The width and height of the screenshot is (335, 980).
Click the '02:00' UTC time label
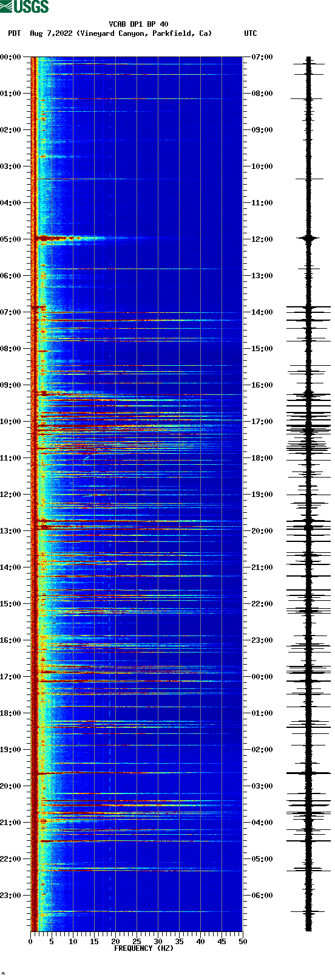click(x=262, y=750)
